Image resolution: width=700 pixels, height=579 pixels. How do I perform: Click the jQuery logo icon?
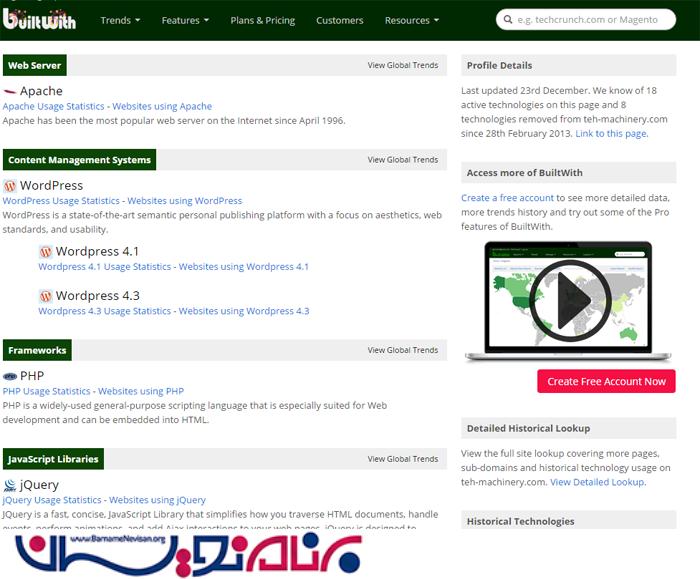coord(9,485)
